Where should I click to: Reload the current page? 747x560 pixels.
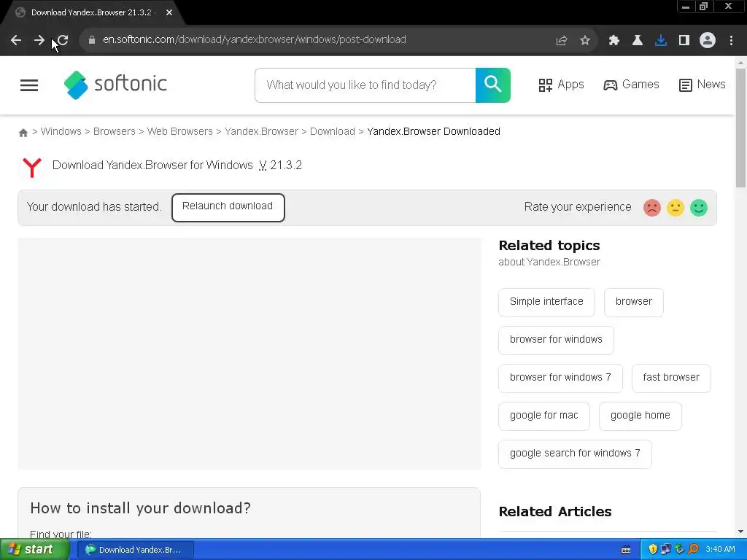(63, 41)
